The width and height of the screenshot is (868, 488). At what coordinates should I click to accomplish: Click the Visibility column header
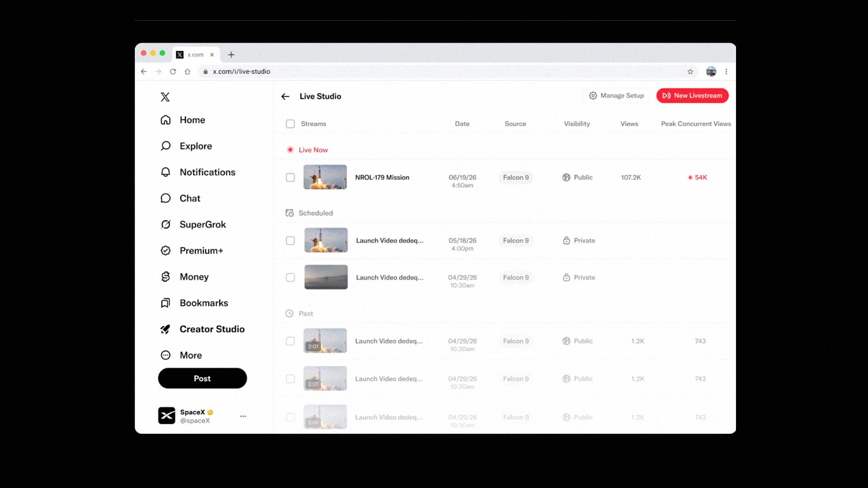(577, 124)
